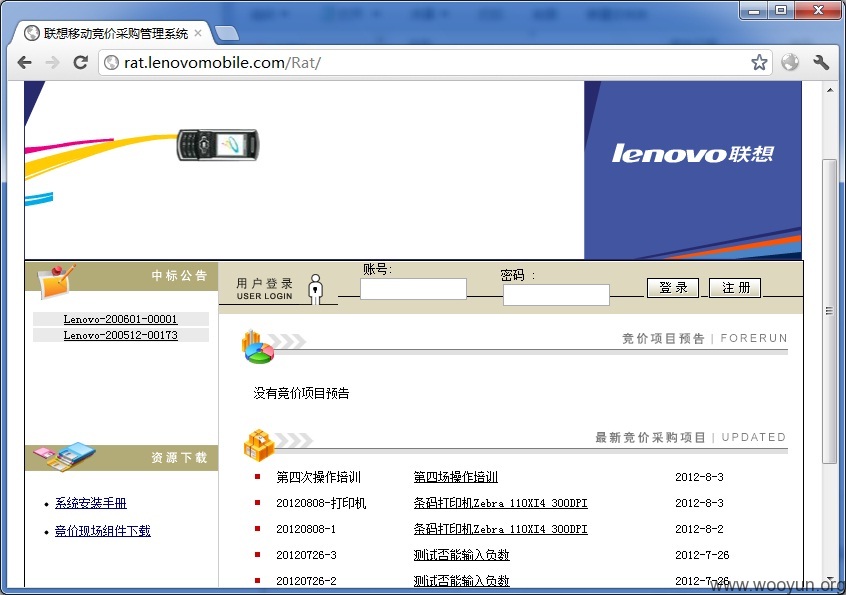Open the Lenovo-200512-00173 announcement link

[120, 335]
